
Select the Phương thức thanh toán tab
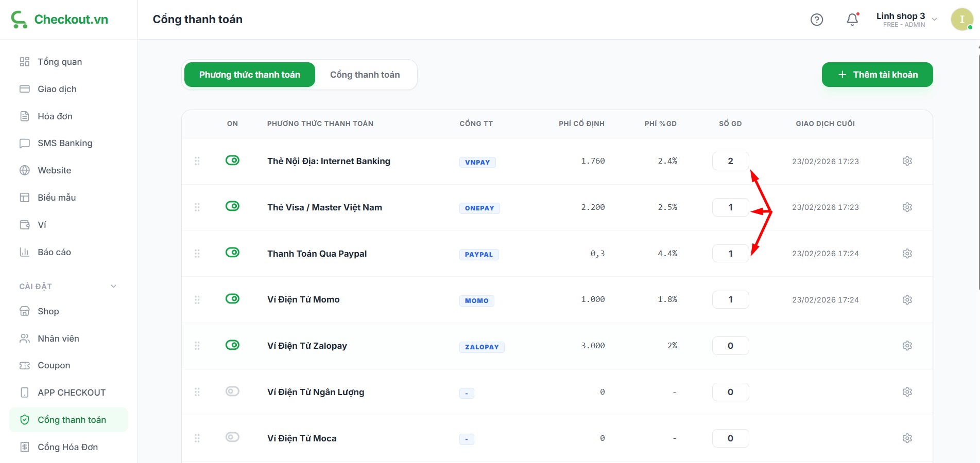250,75
